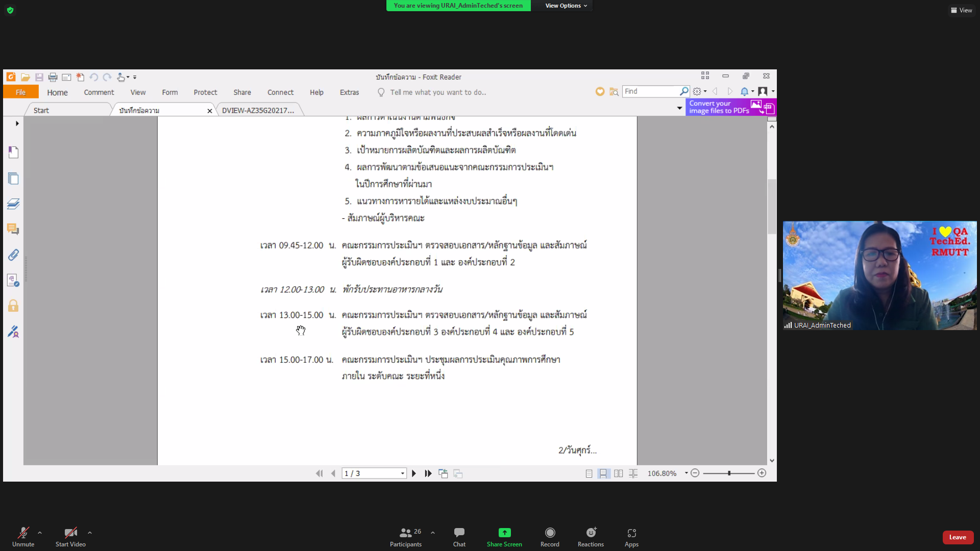Open the Pages thumbnail panel
The width and height of the screenshot is (980, 551).
[13, 178]
